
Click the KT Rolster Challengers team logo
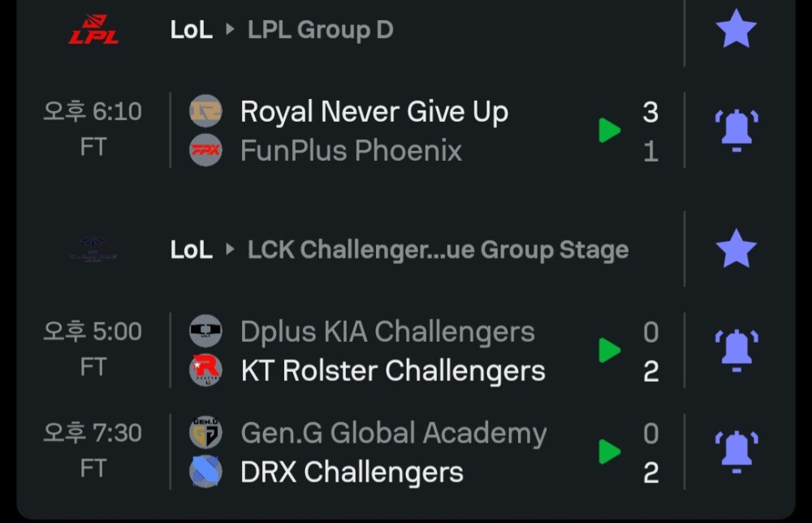[205, 370]
